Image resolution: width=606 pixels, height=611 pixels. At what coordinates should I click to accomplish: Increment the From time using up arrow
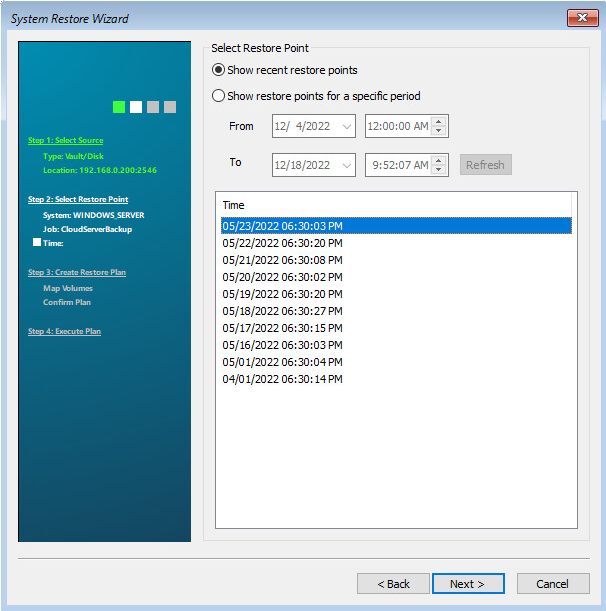440,121
